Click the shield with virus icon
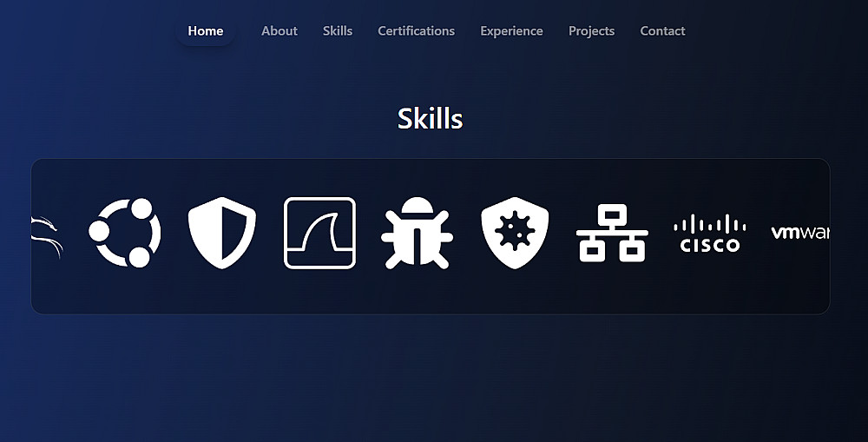This screenshot has width=868, height=442. (515, 234)
